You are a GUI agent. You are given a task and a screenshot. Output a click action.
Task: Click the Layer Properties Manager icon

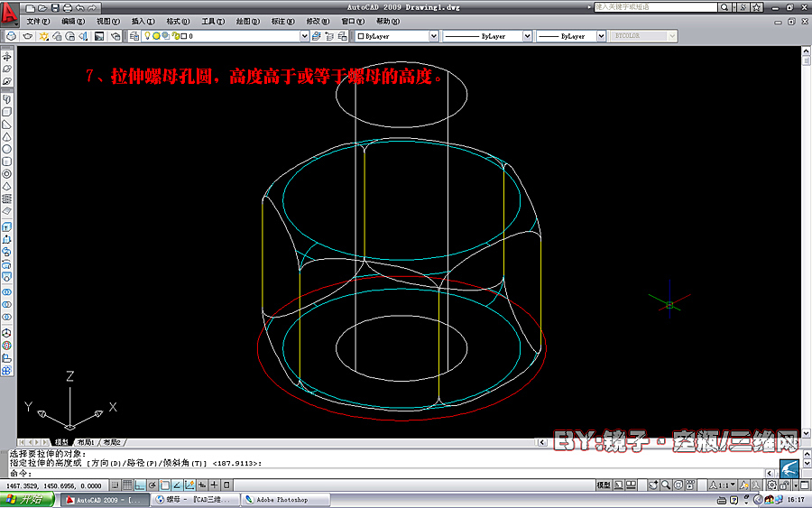(134, 36)
